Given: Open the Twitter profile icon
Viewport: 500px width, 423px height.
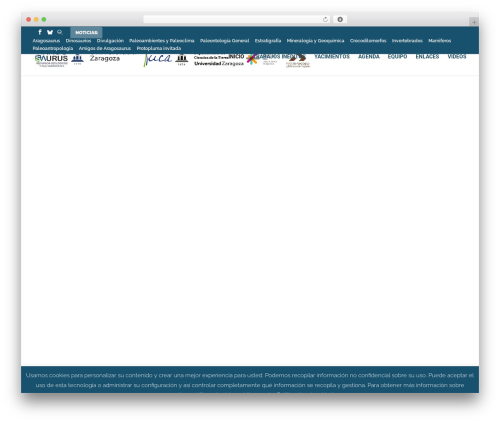Looking at the screenshot, I should click(x=50, y=32).
